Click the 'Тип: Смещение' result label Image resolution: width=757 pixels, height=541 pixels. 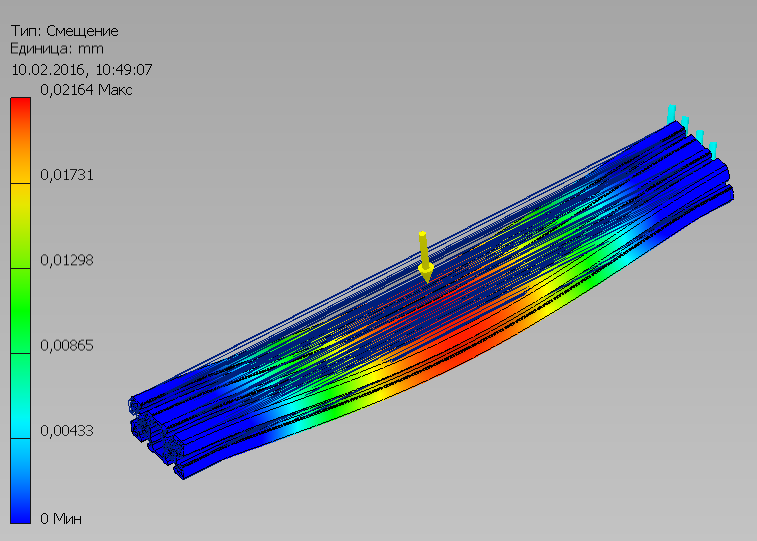coord(64,31)
